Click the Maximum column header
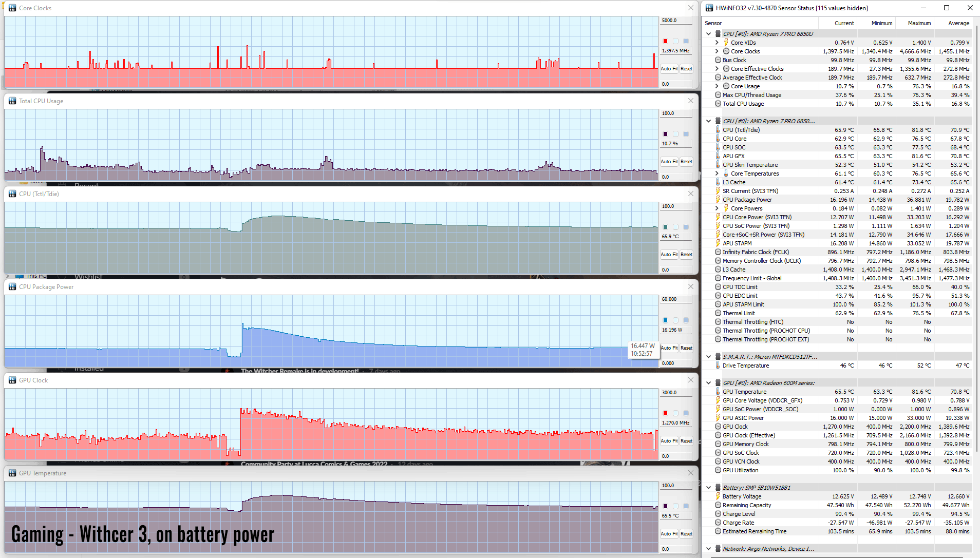Image resolution: width=980 pixels, height=558 pixels. [915, 23]
